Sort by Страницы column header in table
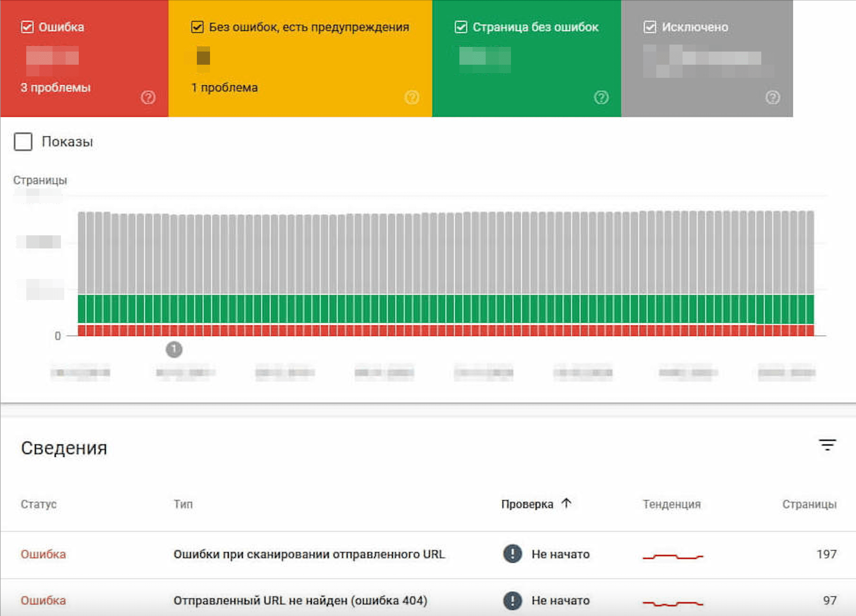Image resolution: width=856 pixels, height=616 pixels. tap(809, 504)
